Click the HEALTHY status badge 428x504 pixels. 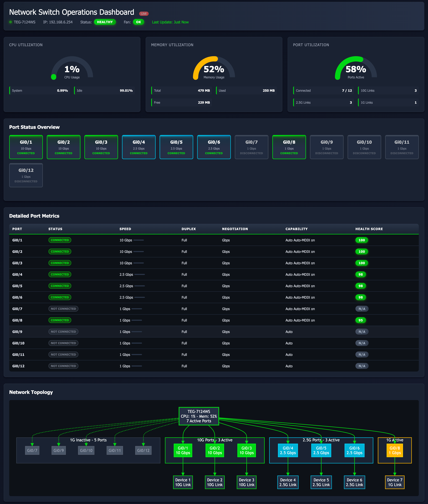coord(105,22)
